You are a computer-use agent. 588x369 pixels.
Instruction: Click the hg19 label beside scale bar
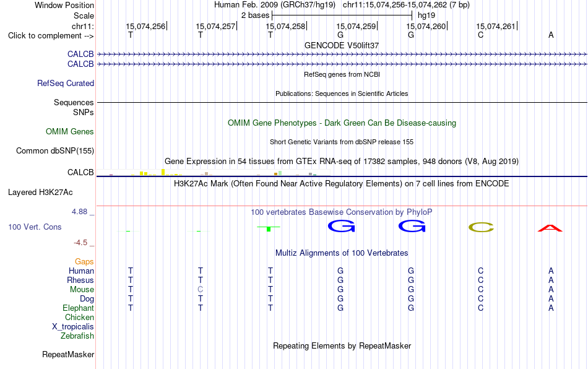pos(426,15)
